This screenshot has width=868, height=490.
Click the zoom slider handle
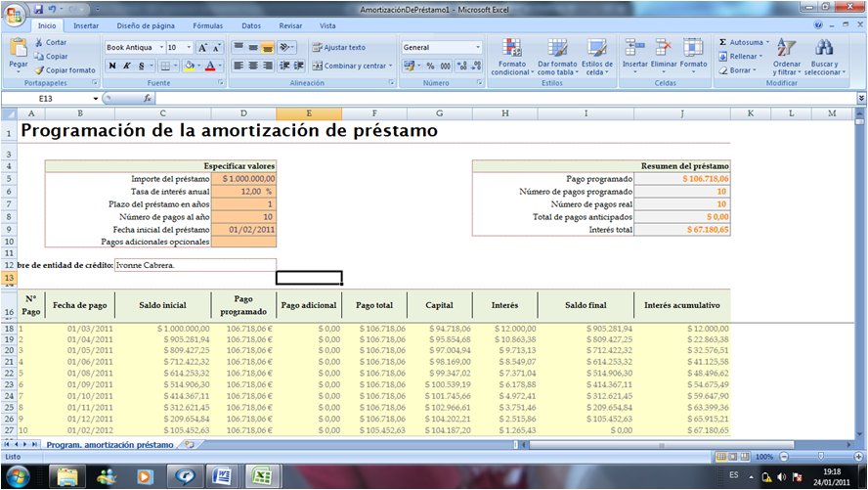(x=820, y=456)
